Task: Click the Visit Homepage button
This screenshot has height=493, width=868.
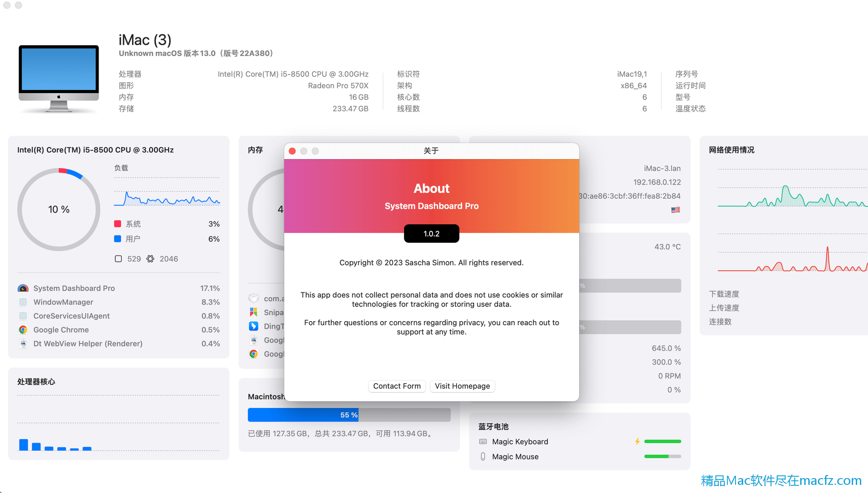Action: (462, 386)
